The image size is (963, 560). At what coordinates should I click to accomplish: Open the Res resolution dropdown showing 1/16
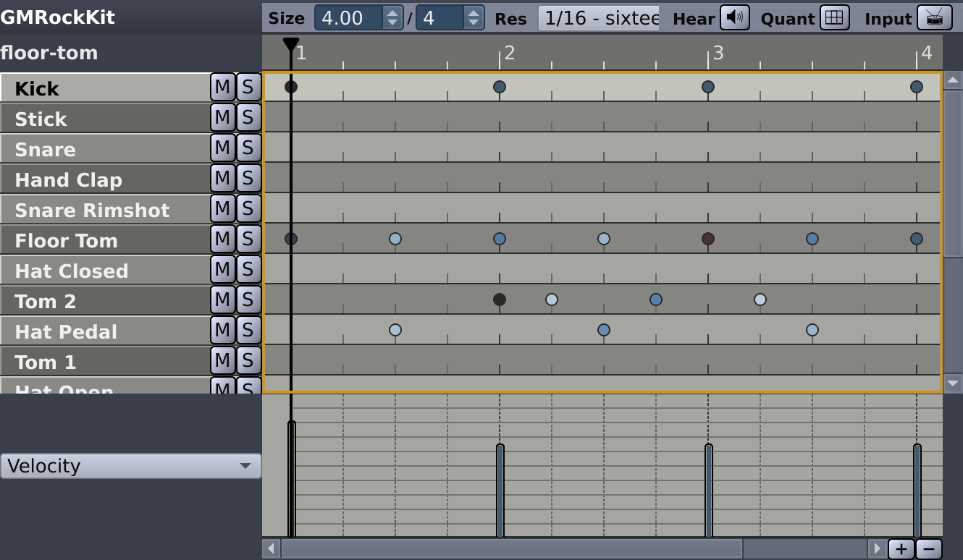click(x=598, y=18)
